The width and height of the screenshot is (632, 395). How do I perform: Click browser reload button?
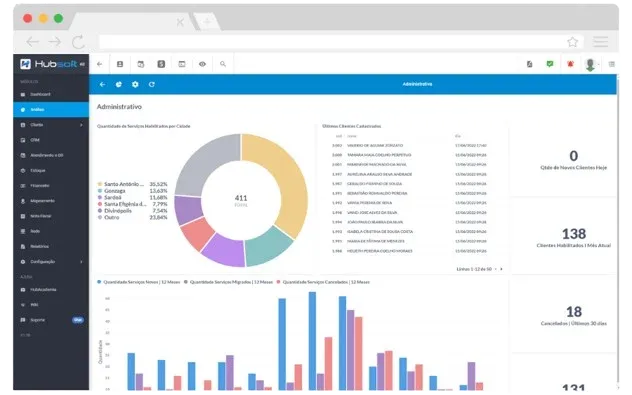[78, 42]
